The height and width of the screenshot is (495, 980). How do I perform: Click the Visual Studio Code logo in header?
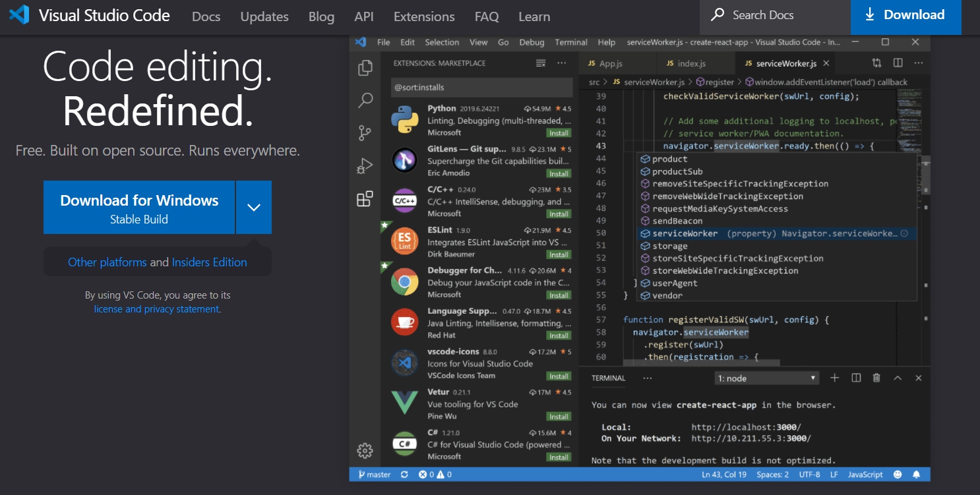[x=19, y=15]
